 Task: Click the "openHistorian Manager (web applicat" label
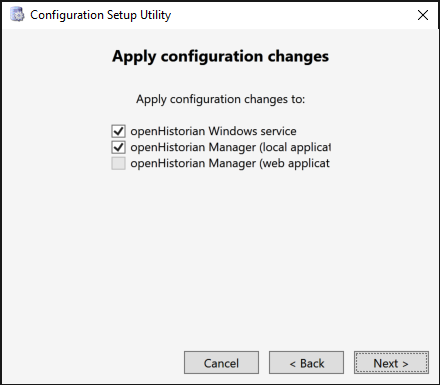point(230,163)
